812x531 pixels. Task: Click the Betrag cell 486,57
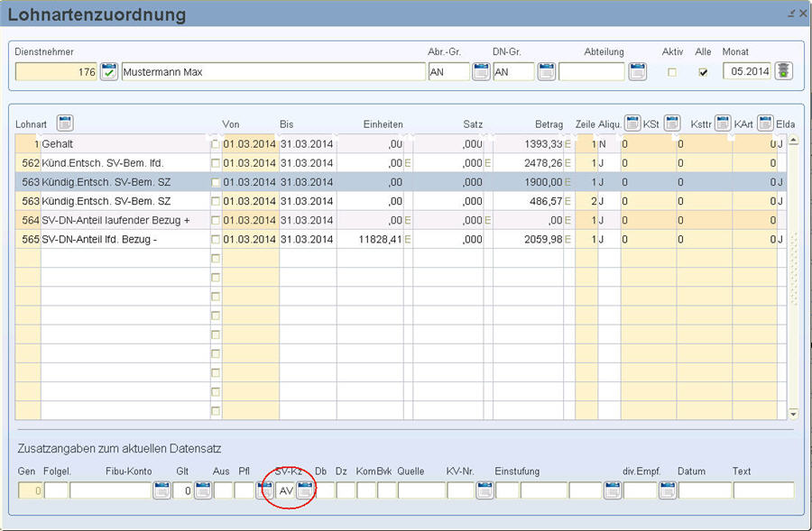tap(528, 201)
